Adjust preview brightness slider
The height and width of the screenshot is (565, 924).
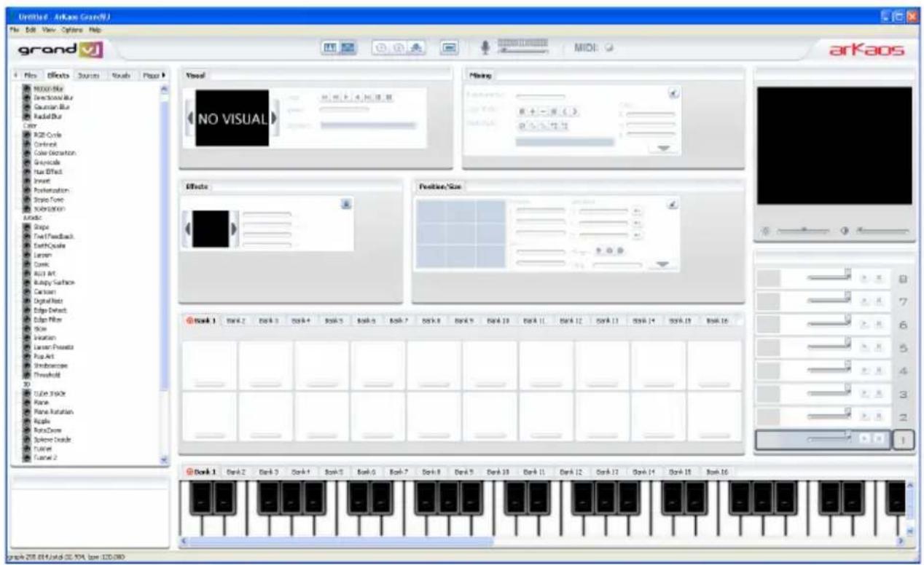[x=804, y=230]
